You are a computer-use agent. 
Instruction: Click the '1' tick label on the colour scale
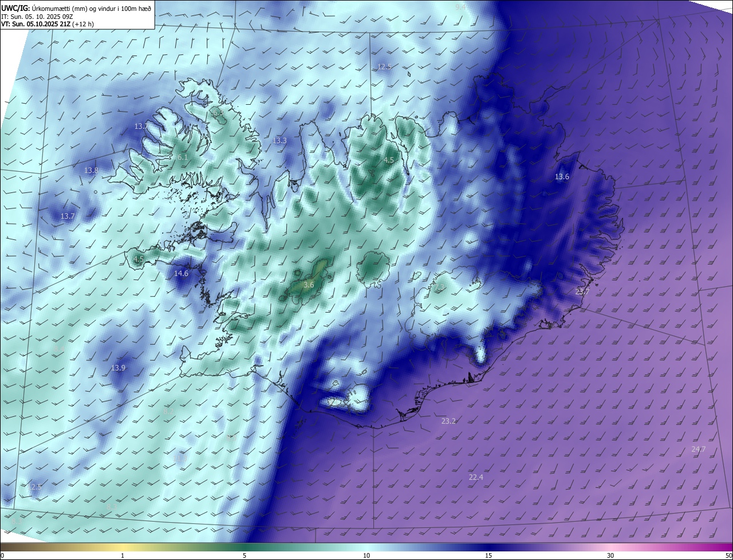click(123, 555)
